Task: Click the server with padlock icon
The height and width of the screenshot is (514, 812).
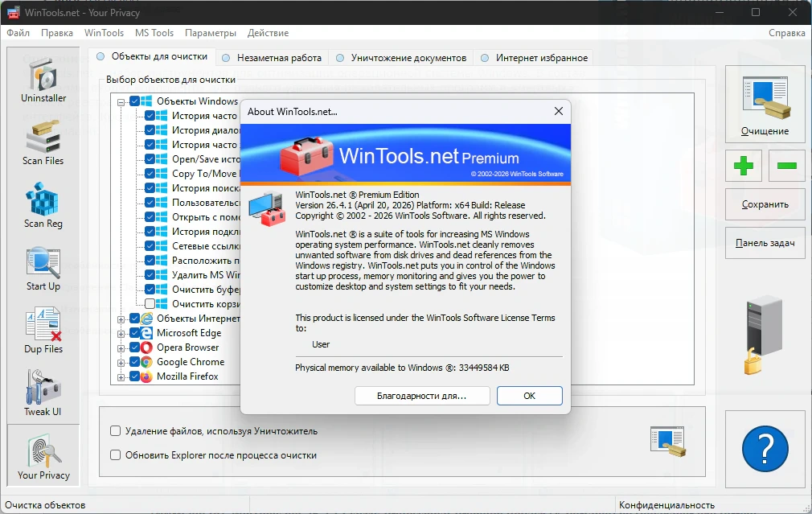Action: [x=763, y=334]
